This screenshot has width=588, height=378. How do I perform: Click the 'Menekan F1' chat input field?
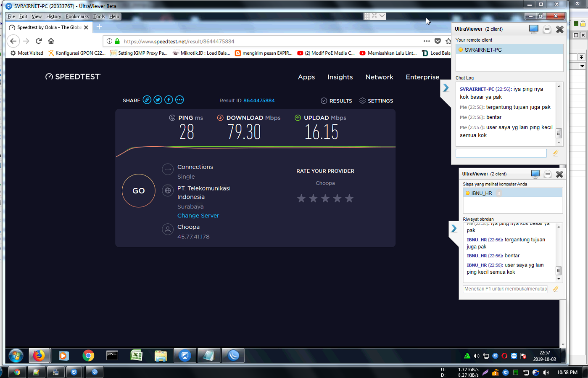point(505,289)
